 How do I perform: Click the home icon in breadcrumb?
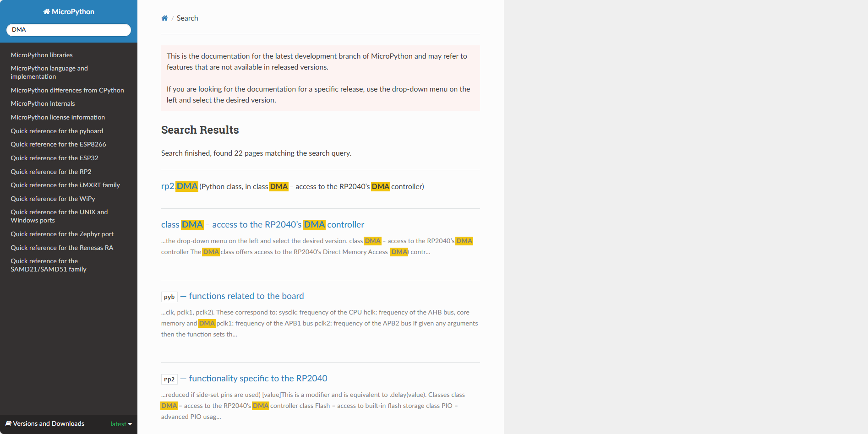pyautogui.click(x=164, y=18)
